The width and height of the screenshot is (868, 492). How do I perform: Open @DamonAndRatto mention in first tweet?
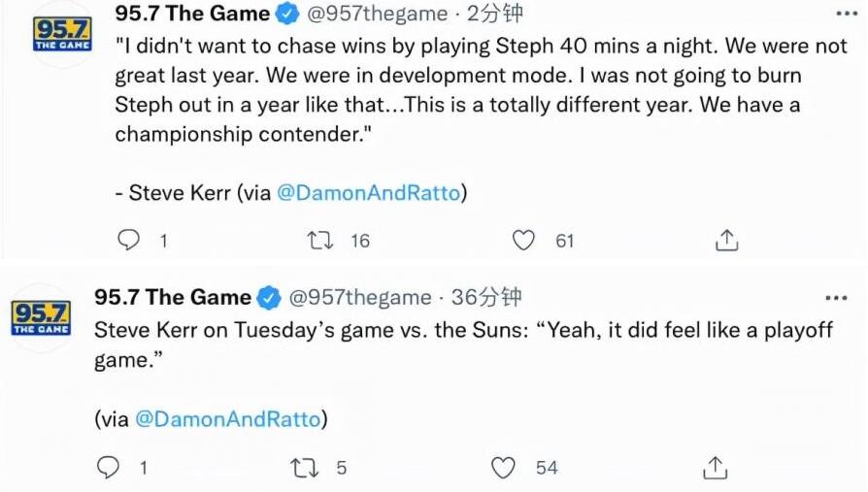tap(368, 193)
